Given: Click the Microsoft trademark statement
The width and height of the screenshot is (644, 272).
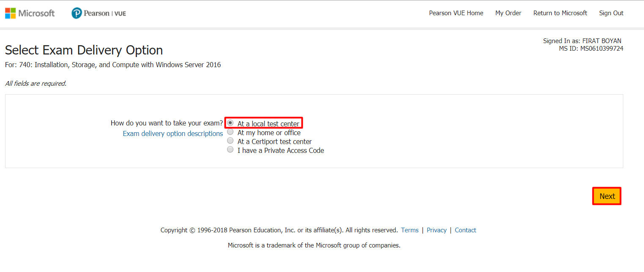Looking at the screenshot, I should click(314, 245).
